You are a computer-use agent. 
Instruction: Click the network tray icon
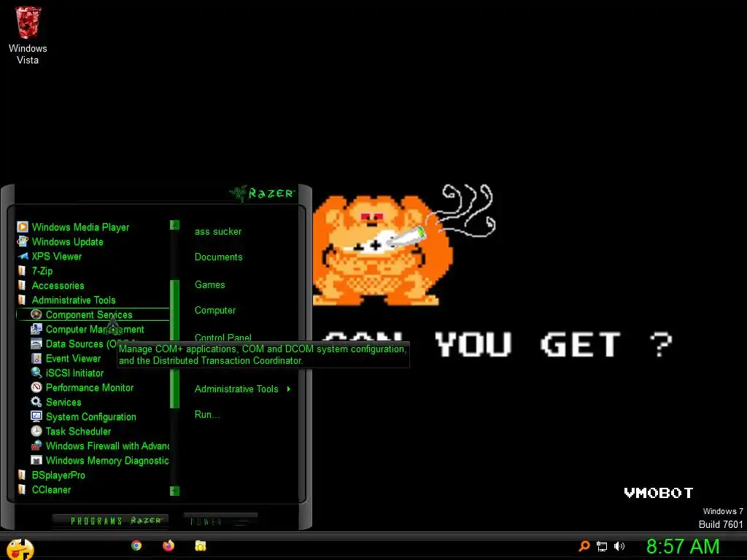(x=602, y=547)
